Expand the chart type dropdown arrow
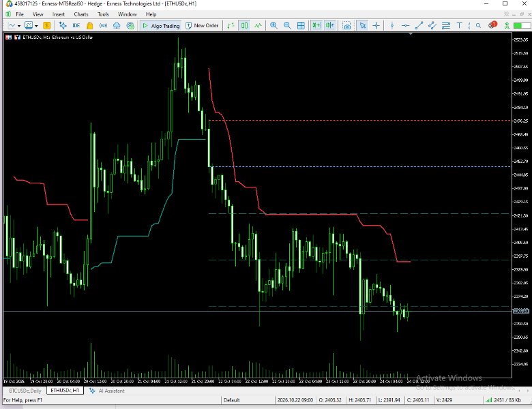The image size is (532, 409). [19, 26]
